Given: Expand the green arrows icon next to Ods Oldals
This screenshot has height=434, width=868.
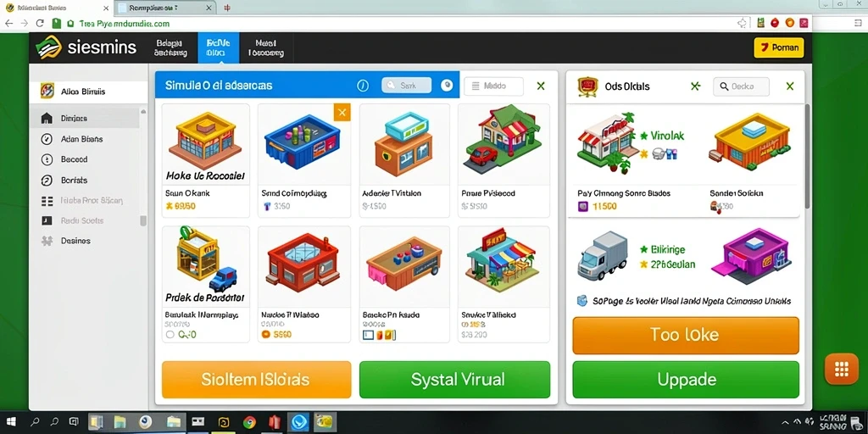Looking at the screenshot, I should click(x=695, y=86).
